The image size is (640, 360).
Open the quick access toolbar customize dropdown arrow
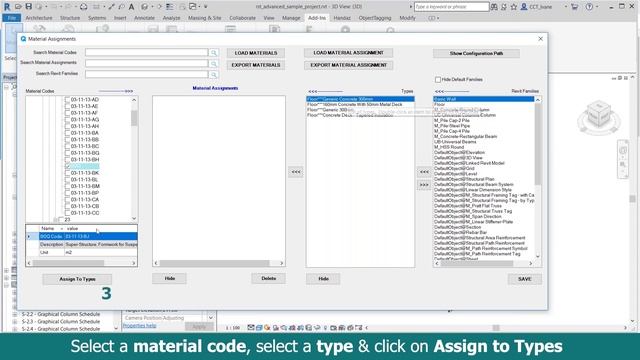(x=206, y=7)
